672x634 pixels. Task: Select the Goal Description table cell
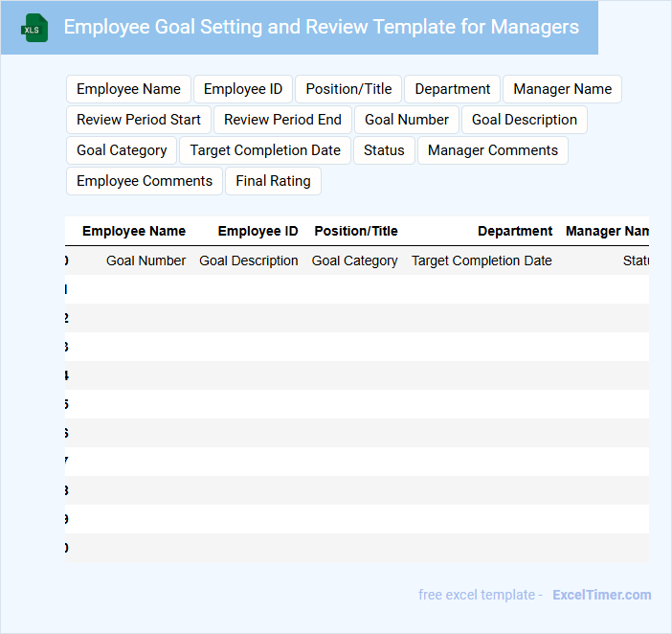(x=248, y=260)
